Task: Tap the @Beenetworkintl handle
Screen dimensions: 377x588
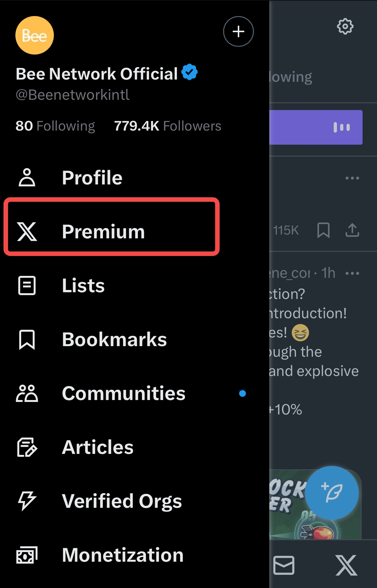Action: (x=72, y=95)
